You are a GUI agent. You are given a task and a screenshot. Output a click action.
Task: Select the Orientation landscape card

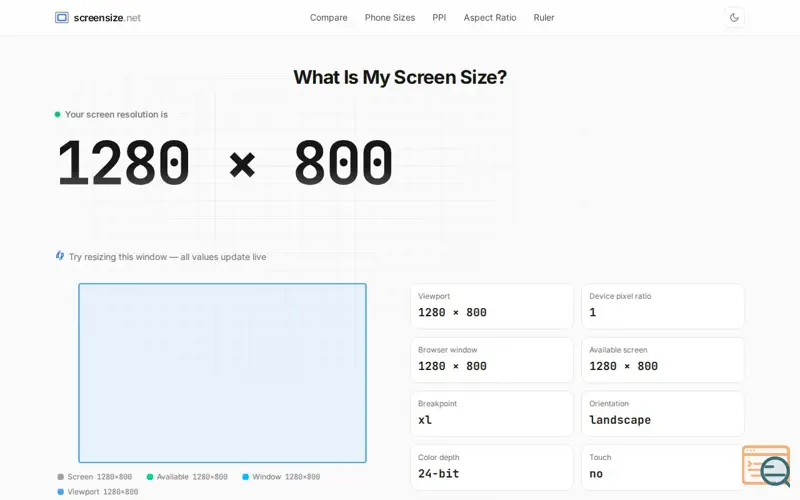point(663,414)
